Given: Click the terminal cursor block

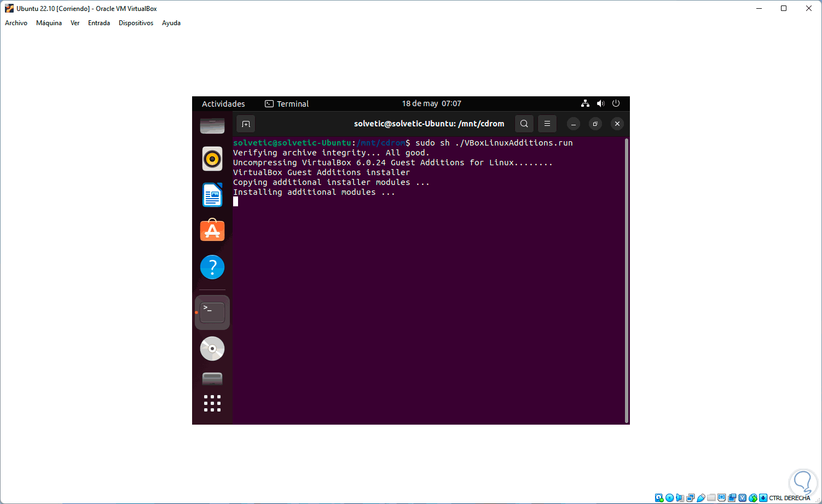Looking at the screenshot, I should point(235,201).
